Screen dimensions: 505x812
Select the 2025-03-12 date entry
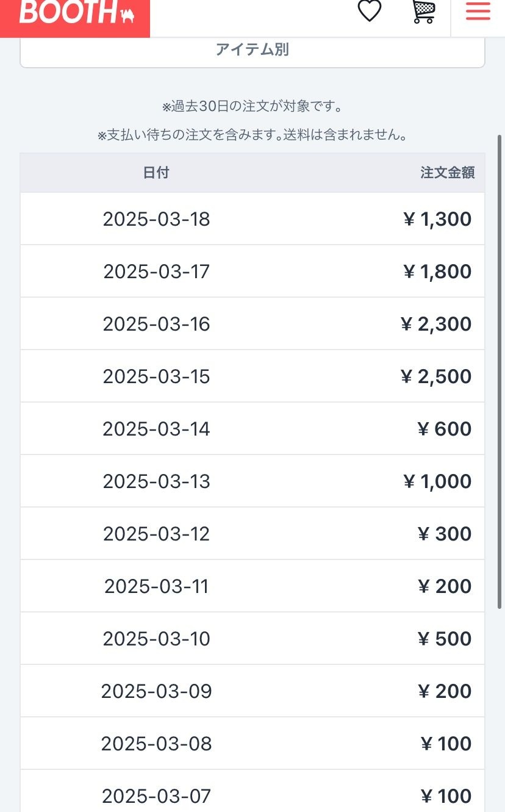(x=156, y=534)
